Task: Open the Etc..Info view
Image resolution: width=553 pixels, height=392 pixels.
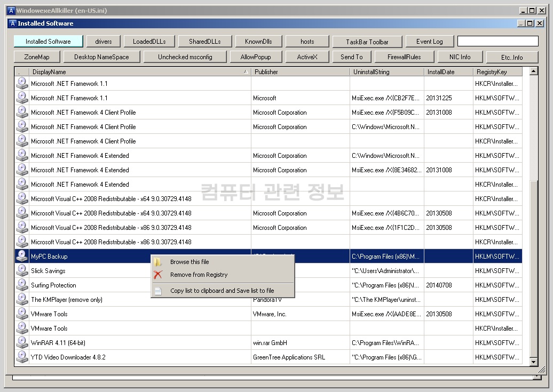Action: coord(512,57)
